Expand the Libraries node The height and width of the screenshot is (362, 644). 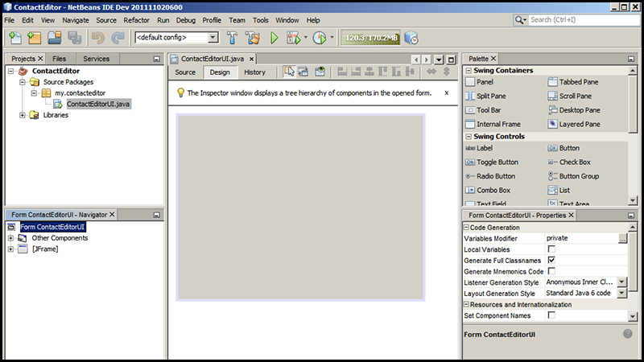pyautogui.click(x=23, y=115)
